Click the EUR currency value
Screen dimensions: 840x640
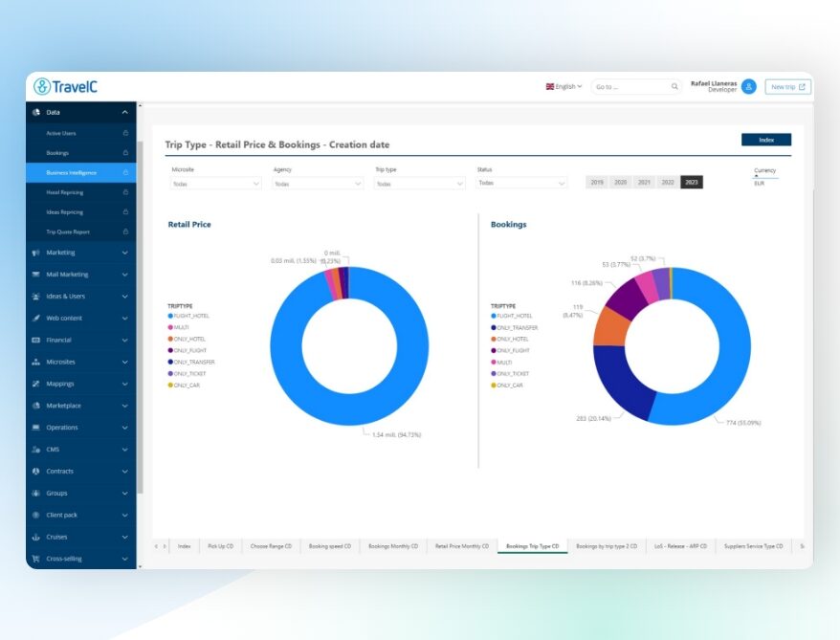(x=759, y=183)
